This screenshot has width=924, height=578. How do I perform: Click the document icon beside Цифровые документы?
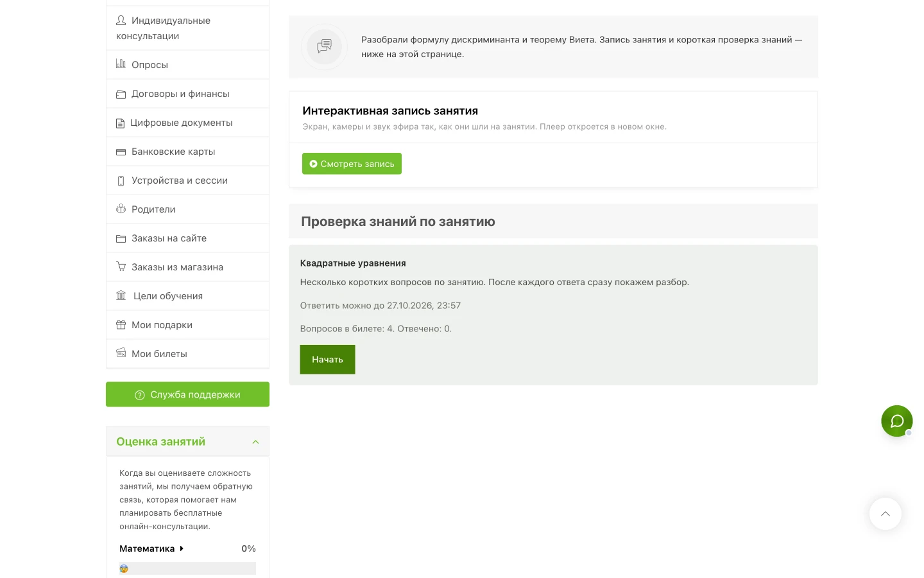coord(120,123)
